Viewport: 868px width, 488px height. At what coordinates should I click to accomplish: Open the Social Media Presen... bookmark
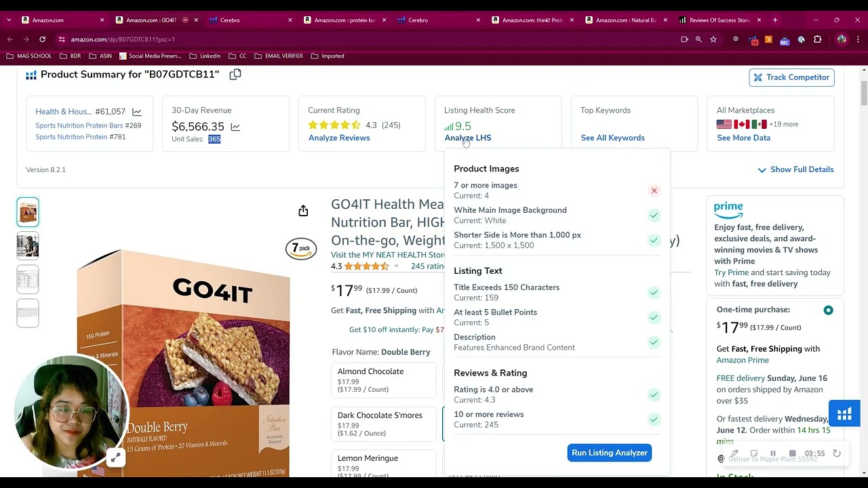(x=150, y=56)
